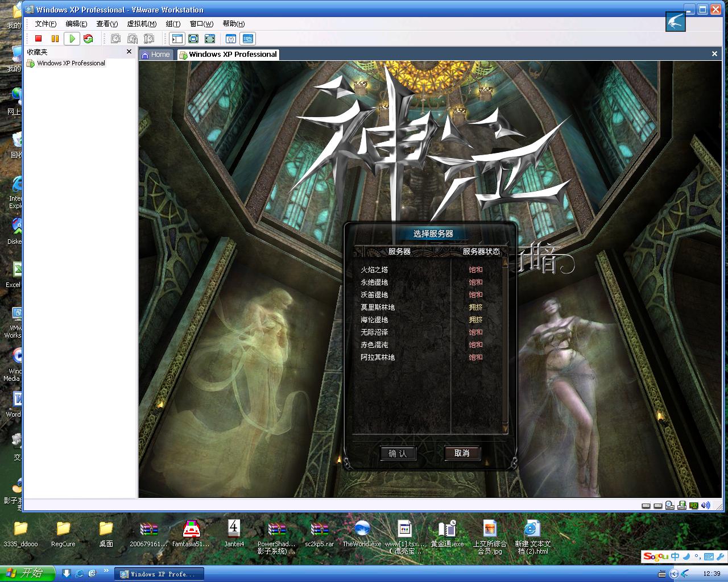Click the green Power On (play) toolbar icon
Screen dimensions: 728x582
click(72, 39)
